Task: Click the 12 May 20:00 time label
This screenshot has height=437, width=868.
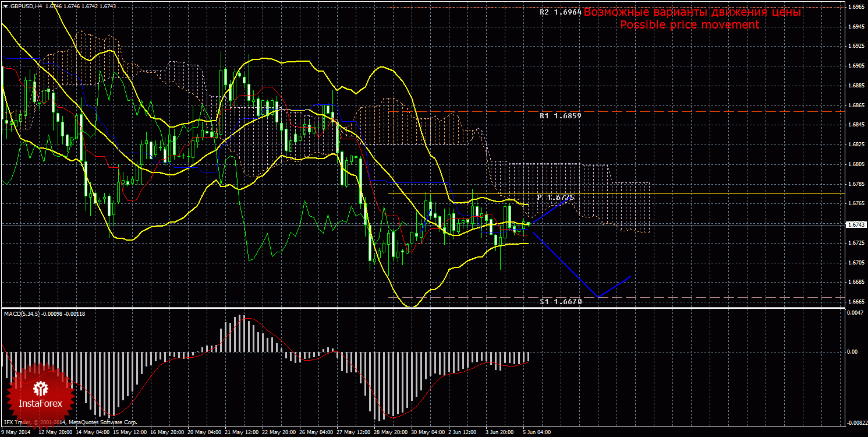Action: pos(55,433)
